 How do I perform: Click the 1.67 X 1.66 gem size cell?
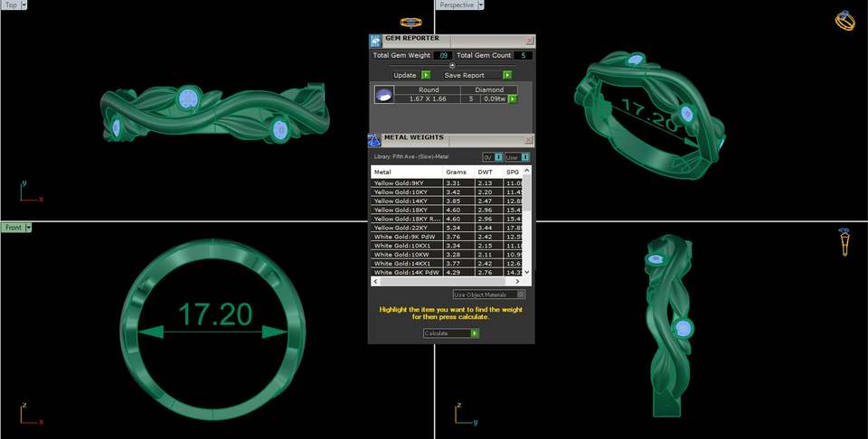[428, 99]
